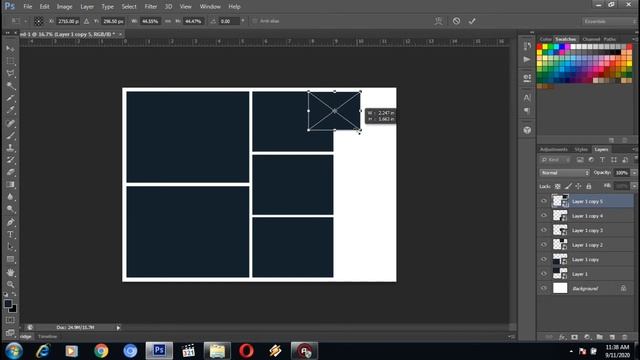Commit the transform with the checkmark

(x=472, y=21)
